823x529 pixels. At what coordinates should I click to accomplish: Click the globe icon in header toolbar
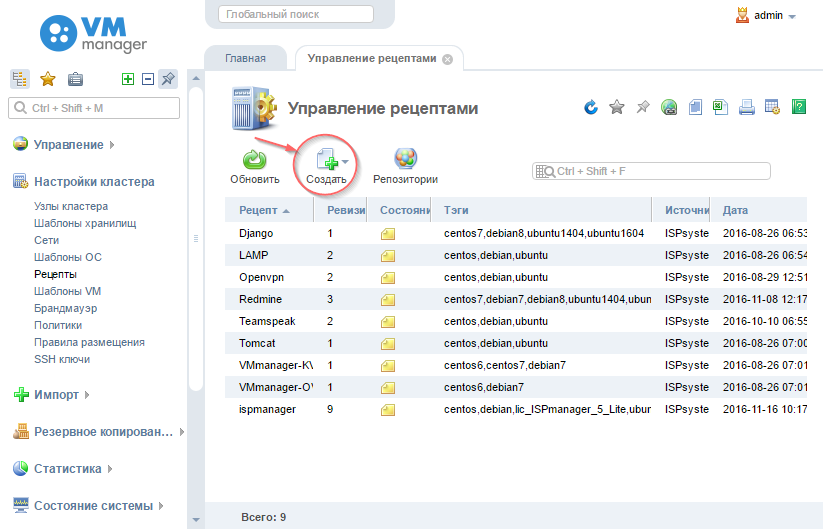pyautogui.click(x=669, y=107)
